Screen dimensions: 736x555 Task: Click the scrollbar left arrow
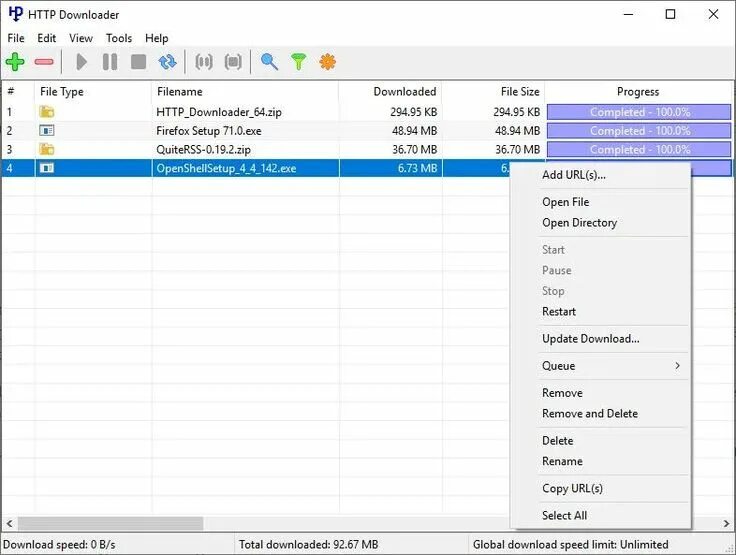9,523
